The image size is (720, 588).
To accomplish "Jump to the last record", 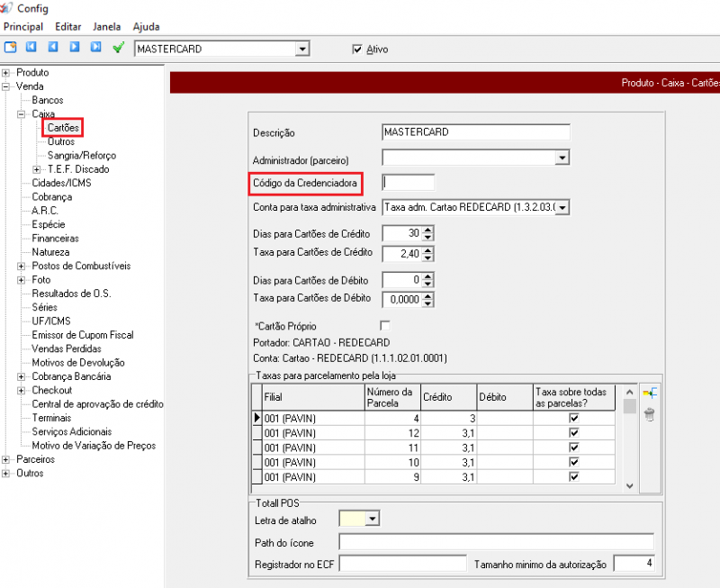I will 95,49.
